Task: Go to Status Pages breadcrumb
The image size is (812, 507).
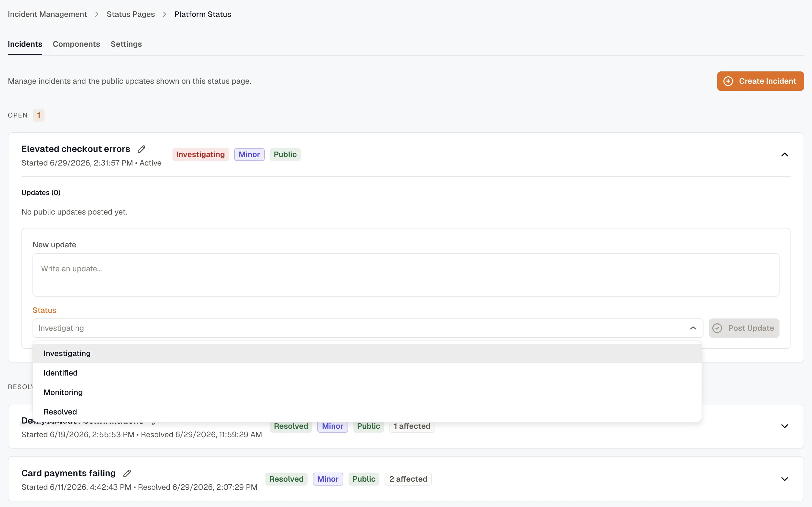Action: pyautogui.click(x=131, y=14)
